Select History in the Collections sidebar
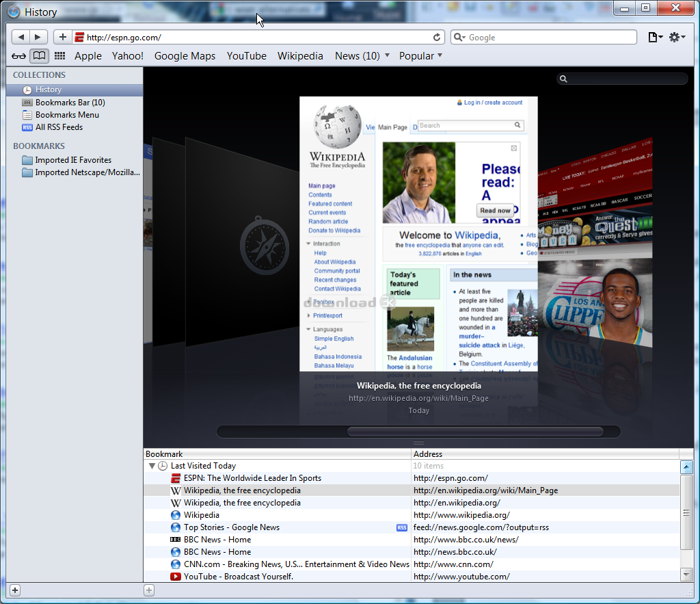This screenshot has height=604, width=700. click(x=75, y=90)
